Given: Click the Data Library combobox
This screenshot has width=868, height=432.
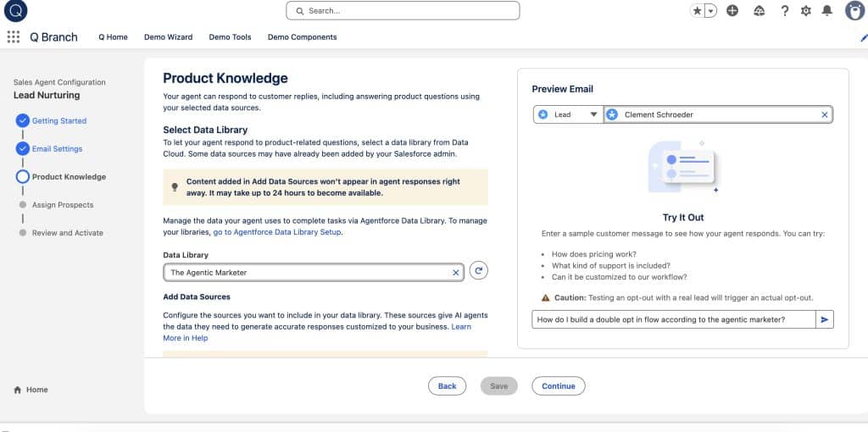Looking at the screenshot, I should tap(314, 273).
